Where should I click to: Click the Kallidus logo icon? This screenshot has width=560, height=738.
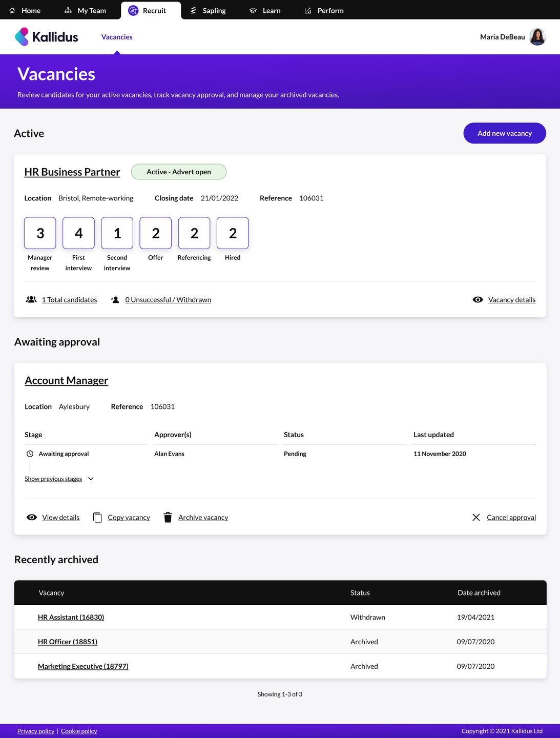pyautogui.click(x=22, y=37)
